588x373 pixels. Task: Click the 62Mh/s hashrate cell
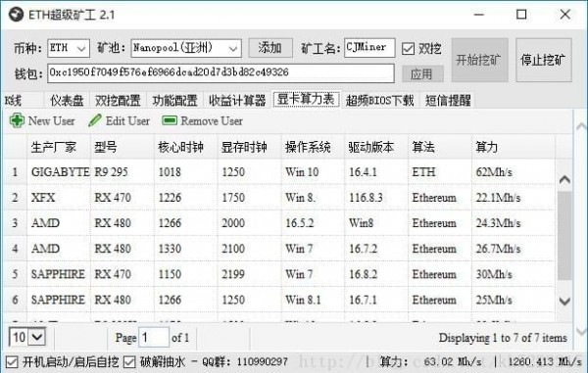click(x=513, y=172)
